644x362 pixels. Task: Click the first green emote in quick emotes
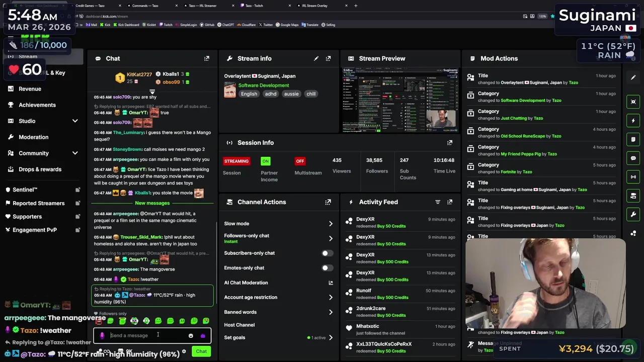110,321
